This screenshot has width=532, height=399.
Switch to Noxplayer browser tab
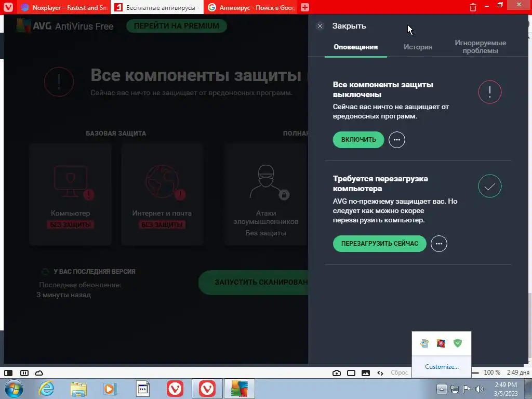tap(64, 7)
